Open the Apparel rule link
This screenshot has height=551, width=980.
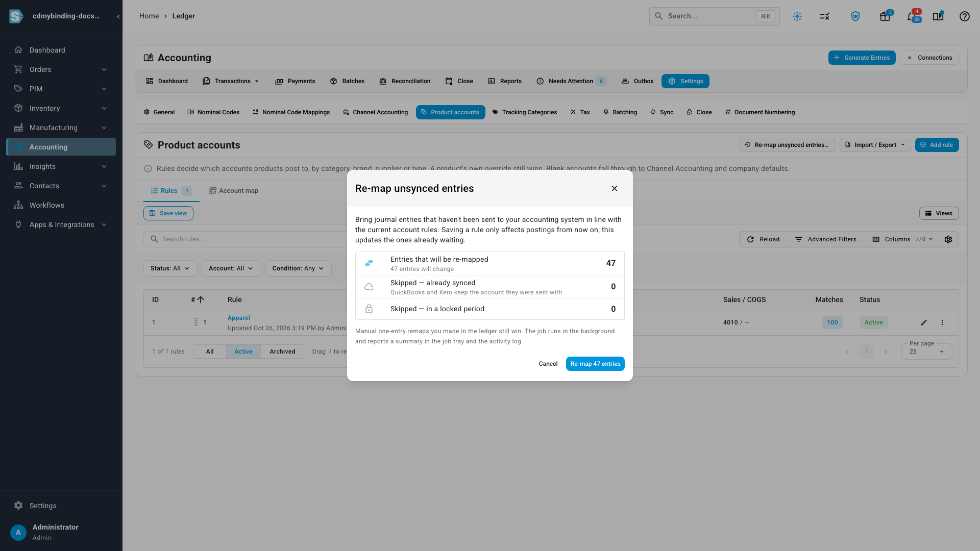[x=238, y=318]
